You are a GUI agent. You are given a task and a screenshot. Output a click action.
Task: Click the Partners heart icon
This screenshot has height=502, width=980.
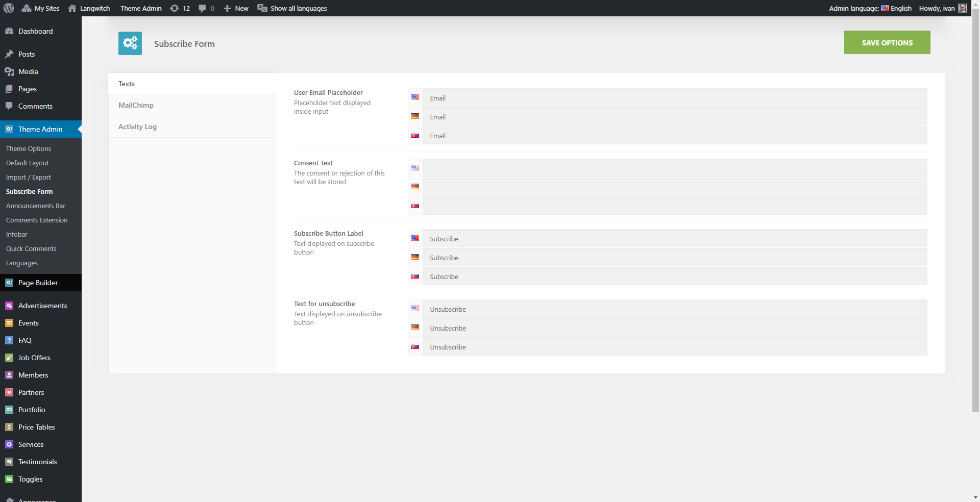click(x=9, y=392)
